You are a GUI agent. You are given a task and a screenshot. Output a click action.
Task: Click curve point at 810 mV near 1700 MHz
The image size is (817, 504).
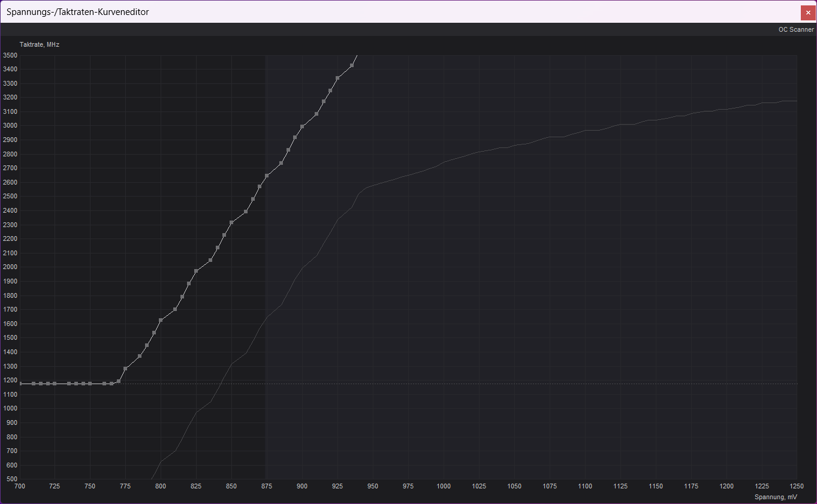pos(175,309)
